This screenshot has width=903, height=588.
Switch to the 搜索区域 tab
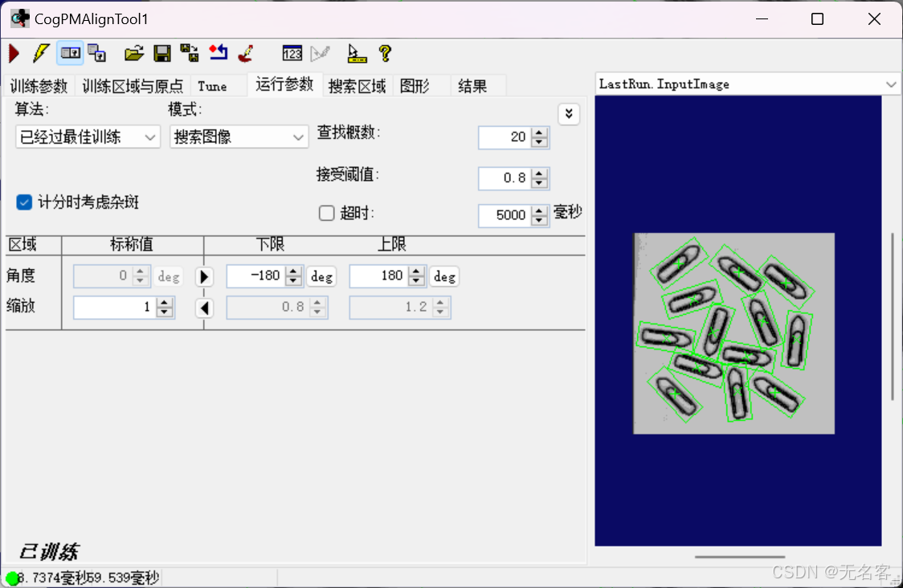pos(357,86)
